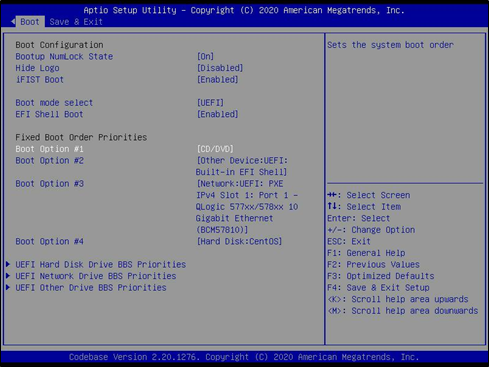Change the [On] NumLock value
The width and height of the screenshot is (489, 367).
(205, 56)
